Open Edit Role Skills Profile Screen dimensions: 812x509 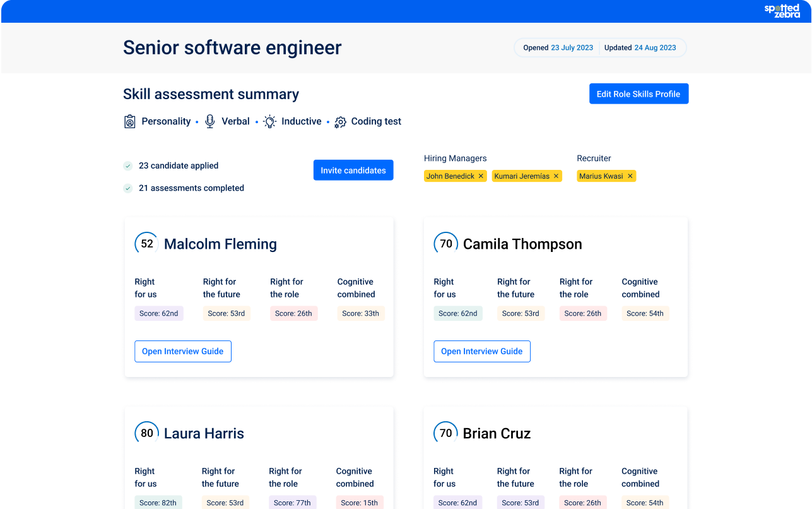pyautogui.click(x=638, y=94)
